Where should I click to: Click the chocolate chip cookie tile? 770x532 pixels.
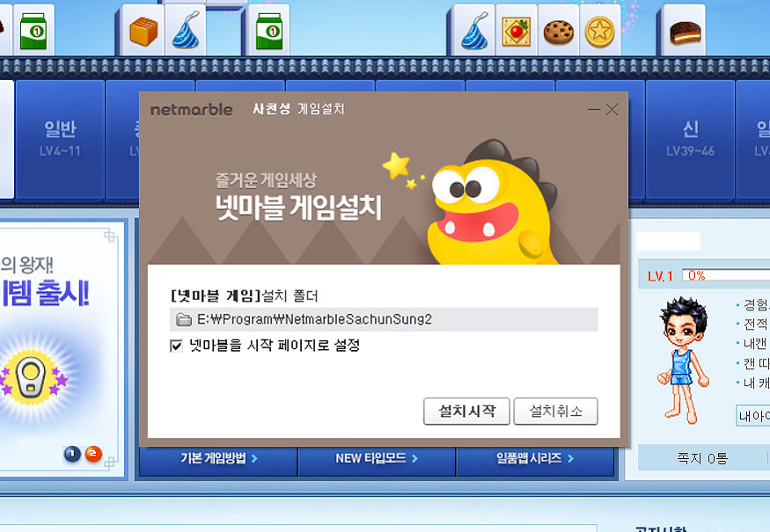[x=558, y=32]
